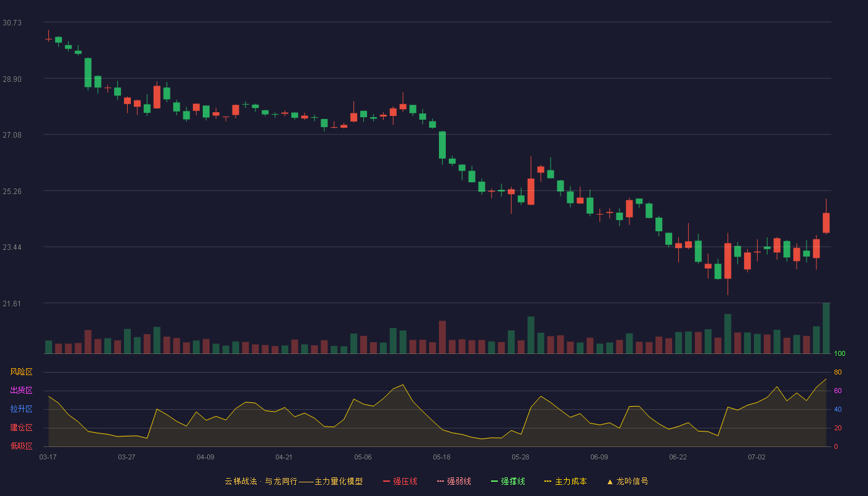Select the 强压线 legend label
The height and width of the screenshot is (496, 868).
tap(405, 481)
